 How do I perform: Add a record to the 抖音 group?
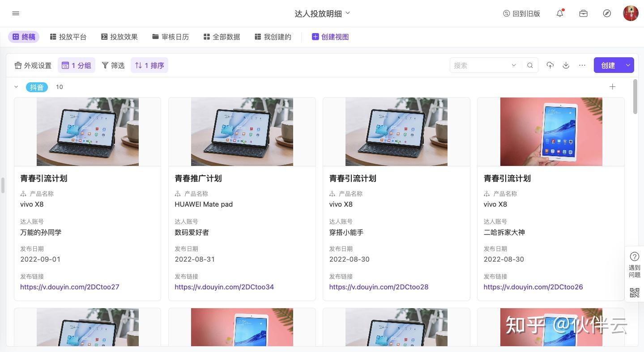612,87
